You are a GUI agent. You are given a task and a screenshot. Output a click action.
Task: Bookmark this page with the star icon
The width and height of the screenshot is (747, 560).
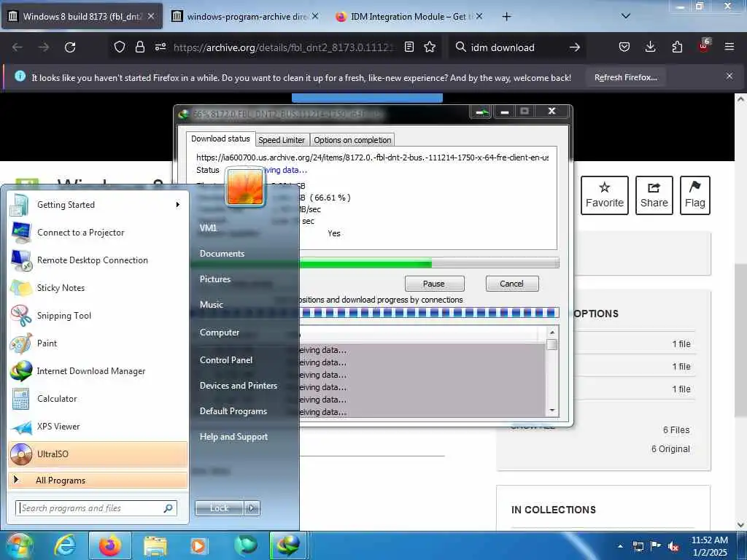430,47
